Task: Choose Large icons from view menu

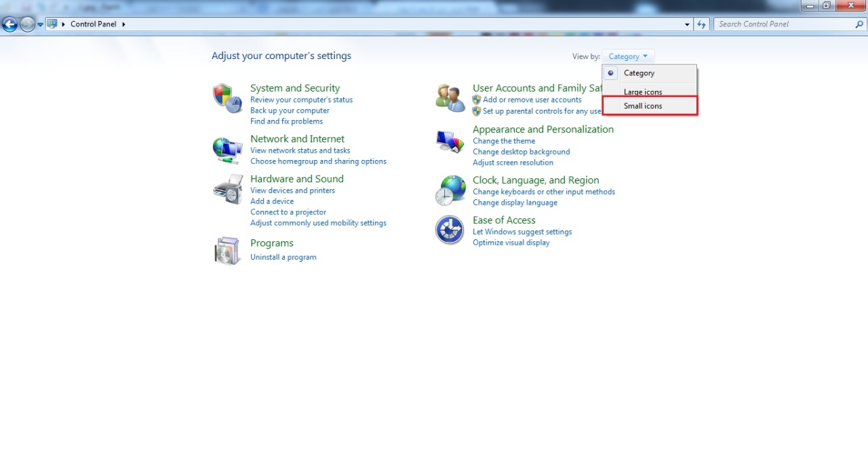Action: (x=650, y=91)
